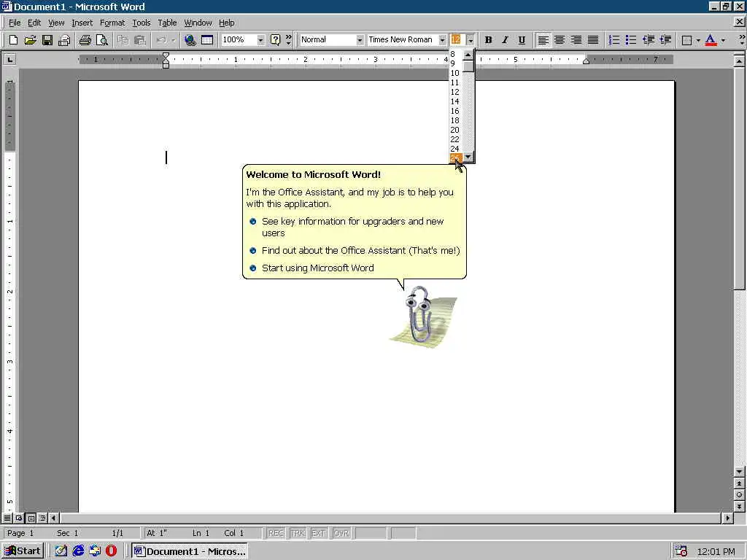Expand the Style dropdown showing Normal
747x560 pixels.
click(x=360, y=40)
